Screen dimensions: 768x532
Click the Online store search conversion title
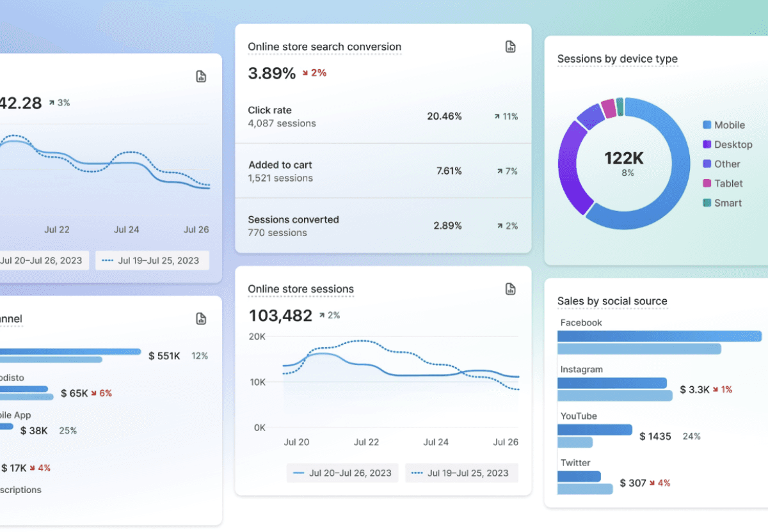click(x=324, y=47)
